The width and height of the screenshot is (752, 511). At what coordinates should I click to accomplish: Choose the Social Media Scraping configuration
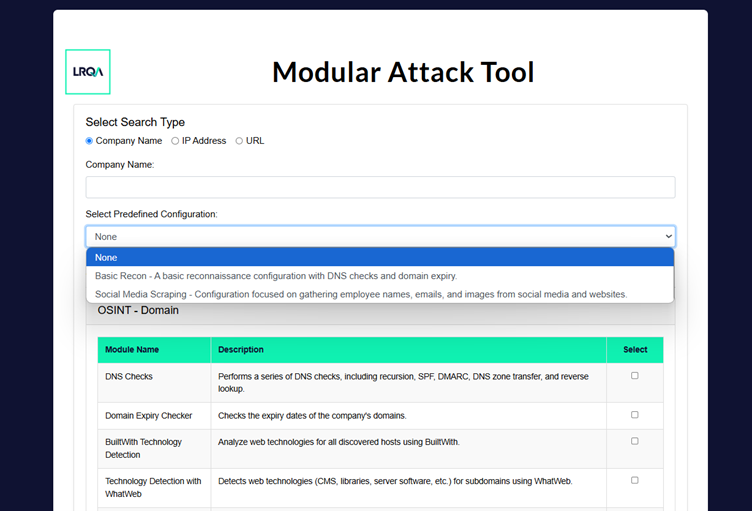tap(361, 294)
